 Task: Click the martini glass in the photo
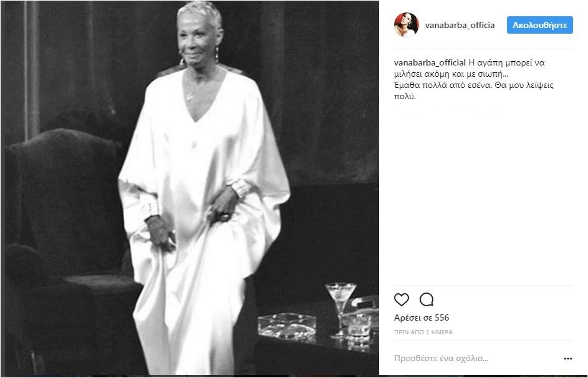[x=340, y=309]
